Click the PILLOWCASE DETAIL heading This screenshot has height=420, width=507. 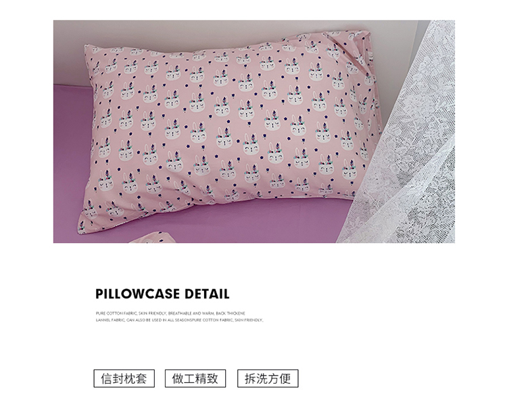[162, 294]
